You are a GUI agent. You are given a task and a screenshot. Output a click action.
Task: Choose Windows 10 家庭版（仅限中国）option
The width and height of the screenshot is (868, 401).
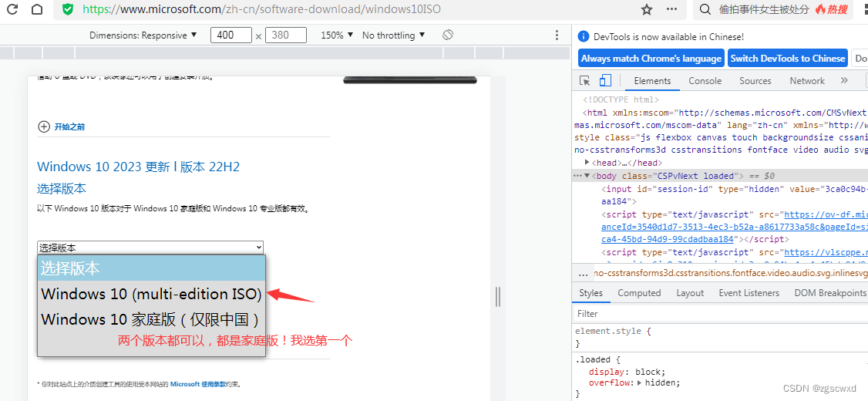click(x=151, y=319)
